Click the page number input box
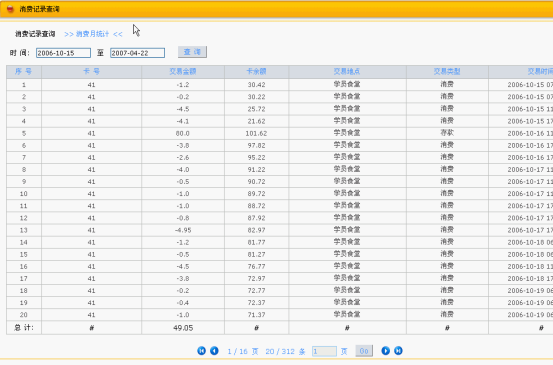553x365 pixels. point(324,351)
